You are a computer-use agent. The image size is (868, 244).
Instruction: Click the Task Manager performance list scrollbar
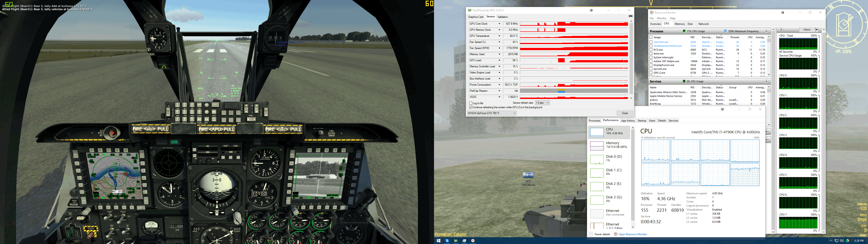pos(633,177)
